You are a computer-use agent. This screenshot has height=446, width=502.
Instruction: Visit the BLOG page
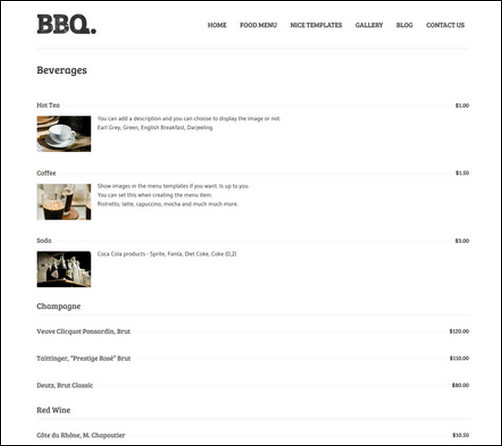click(x=404, y=25)
